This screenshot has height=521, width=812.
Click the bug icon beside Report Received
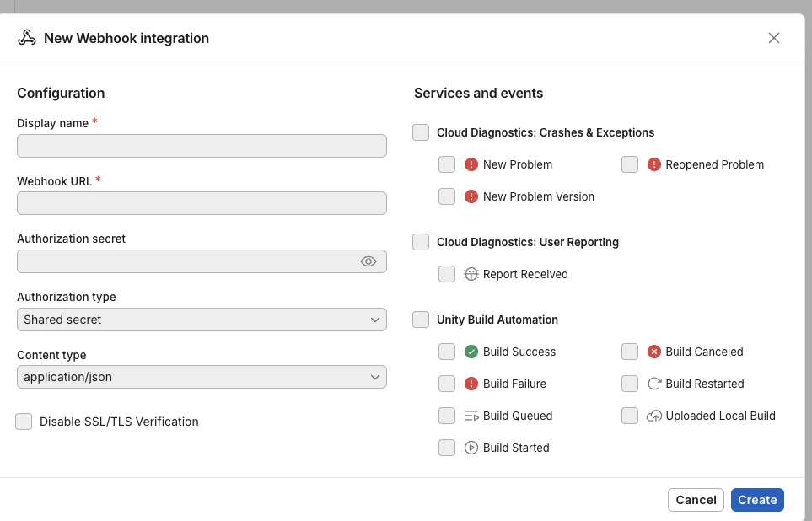[471, 274]
